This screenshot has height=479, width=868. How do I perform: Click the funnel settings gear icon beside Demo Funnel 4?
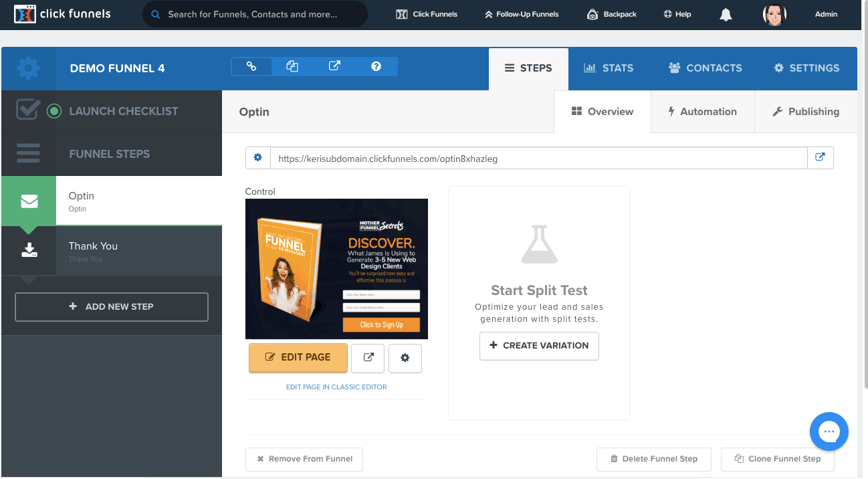pyautogui.click(x=29, y=68)
